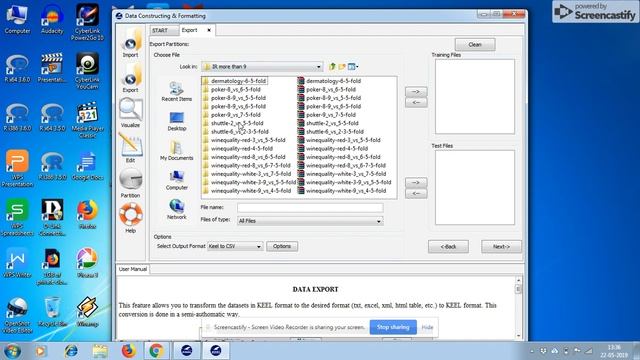The height and width of the screenshot is (360, 640).
Task: Open WPS Spreadsheets desktop icon
Action: pos(17,216)
